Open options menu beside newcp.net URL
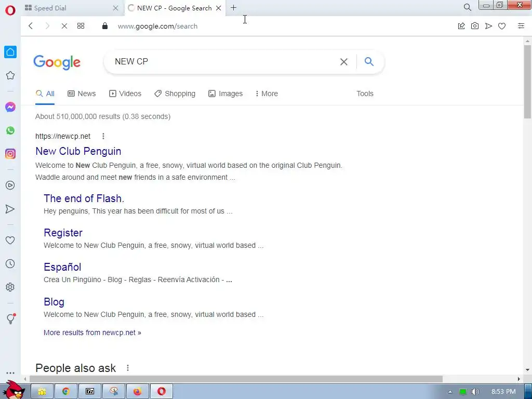 coord(103,136)
